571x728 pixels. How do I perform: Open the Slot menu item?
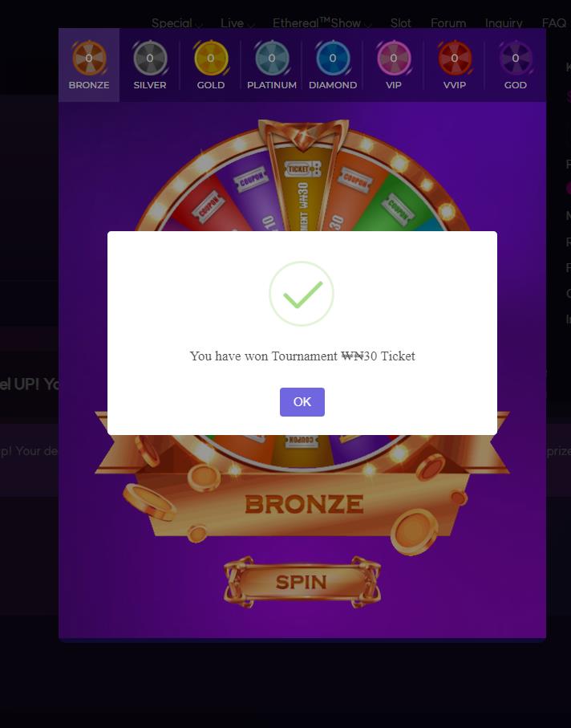click(x=401, y=22)
